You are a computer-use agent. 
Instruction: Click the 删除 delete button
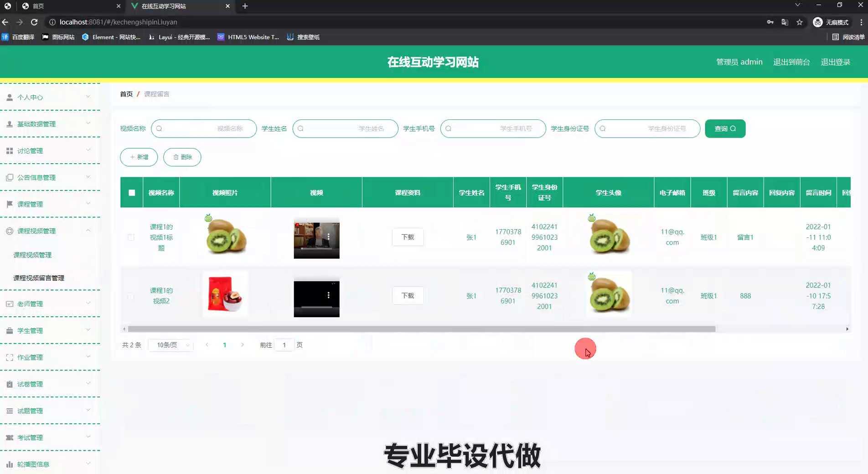tap(182, 157)
